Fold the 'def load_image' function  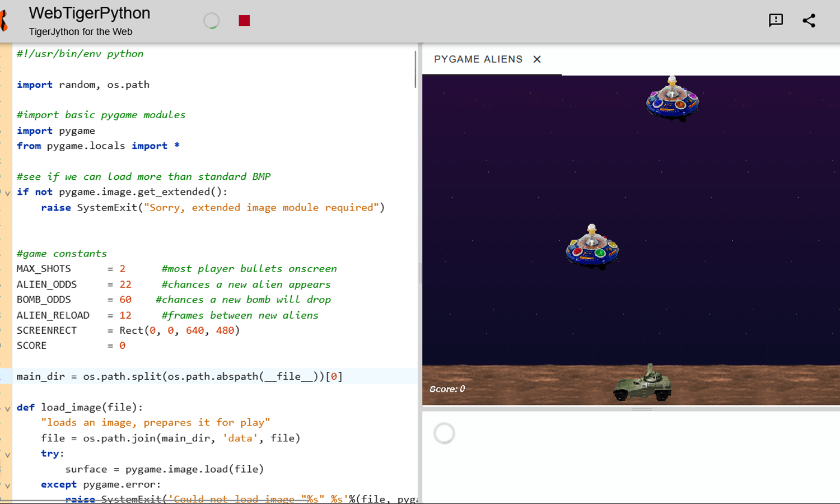pyautogui.click(x=7, y=408)
